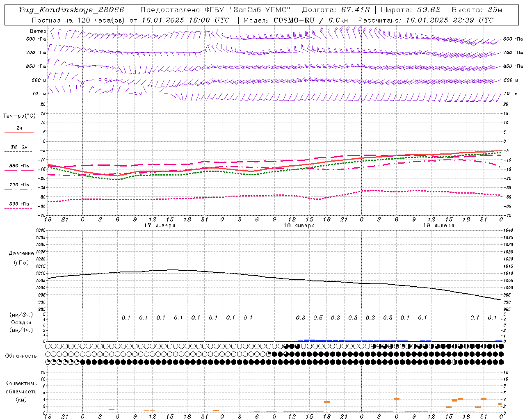Click the 0.5 precipitation amount value
525x420 pixels.
(x=318, y=318)
